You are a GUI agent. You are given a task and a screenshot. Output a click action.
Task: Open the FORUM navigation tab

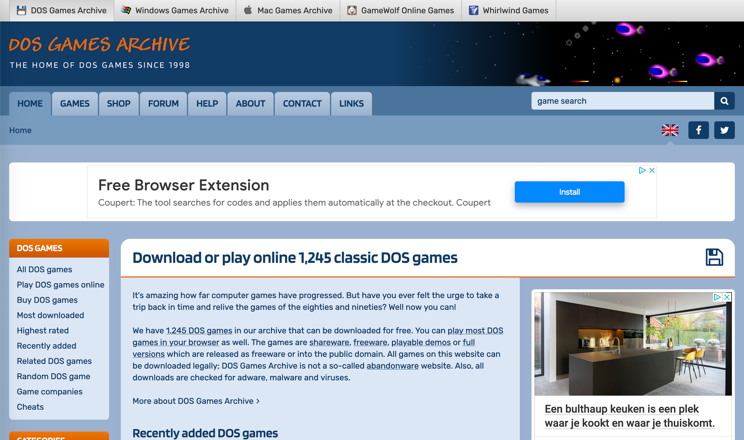point(163,103)
